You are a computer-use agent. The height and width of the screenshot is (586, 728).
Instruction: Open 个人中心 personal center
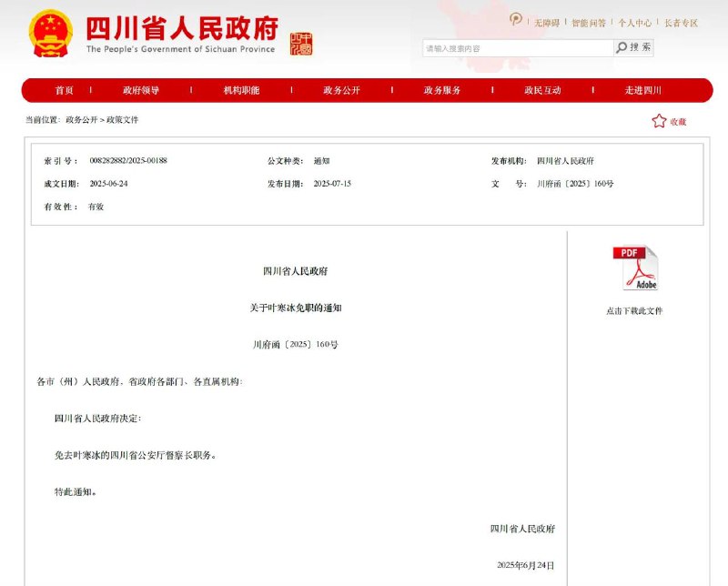click(x=632, y=22)
